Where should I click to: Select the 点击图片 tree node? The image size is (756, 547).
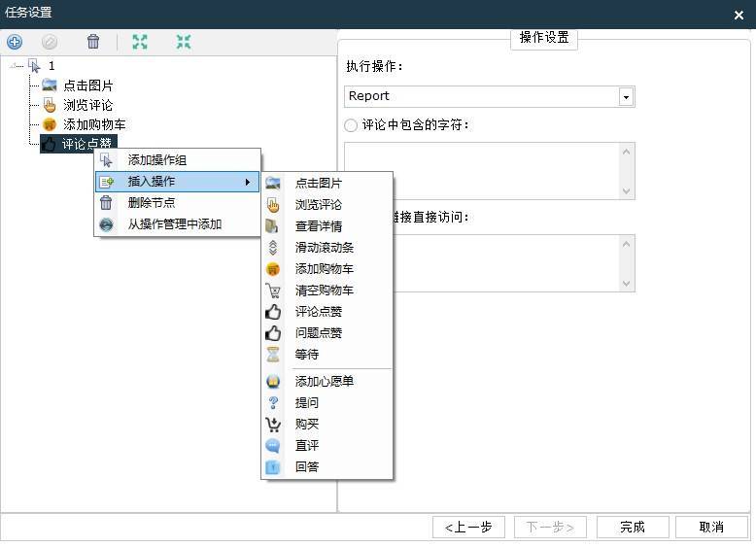point(88,85)
